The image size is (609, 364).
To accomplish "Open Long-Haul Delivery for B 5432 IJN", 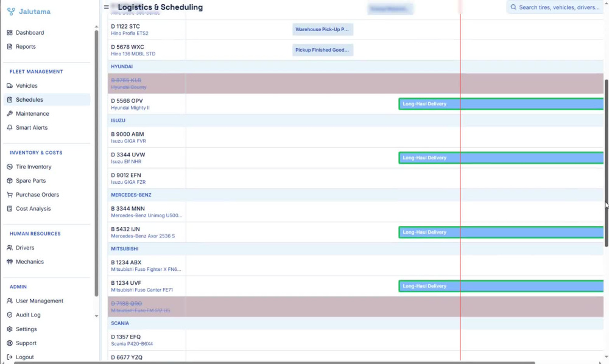I will click(501, 232).
